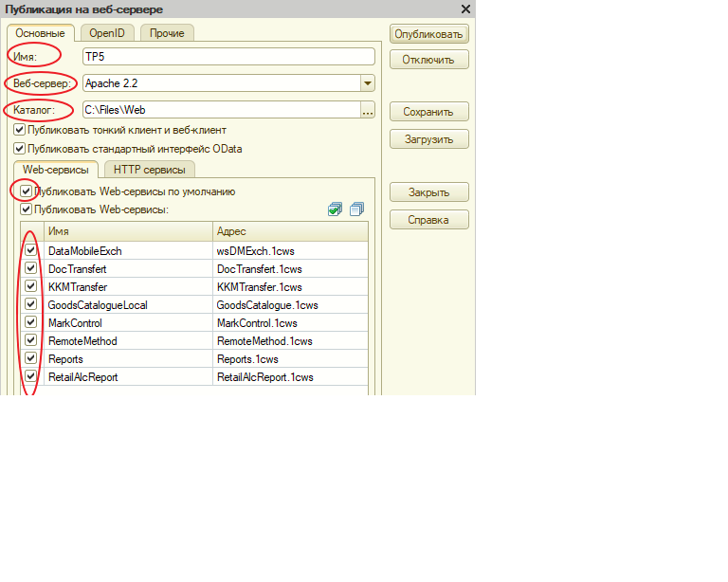Uncheck the Reports service row
This screenshot has width=728, height=582.
tap(31, 358)
